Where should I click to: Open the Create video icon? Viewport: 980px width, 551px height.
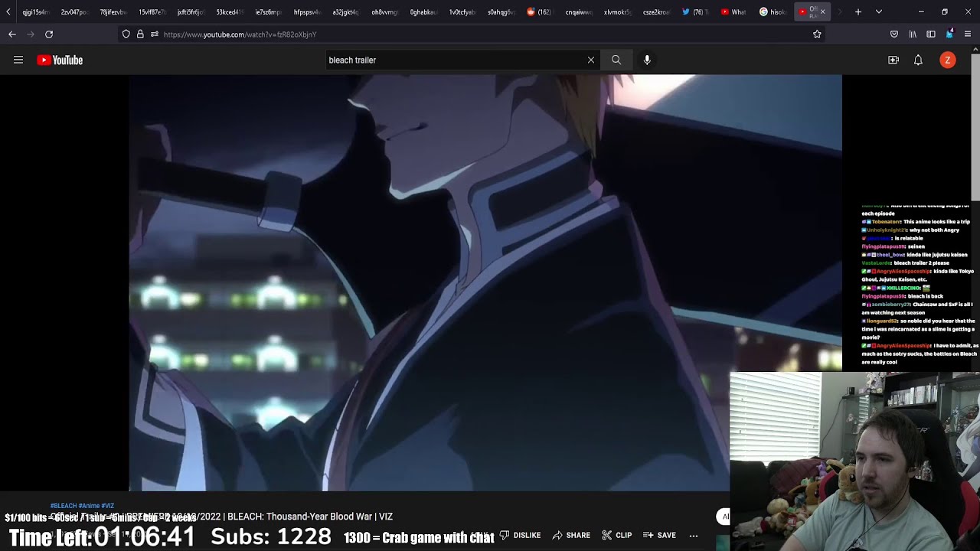coord(893,60)
